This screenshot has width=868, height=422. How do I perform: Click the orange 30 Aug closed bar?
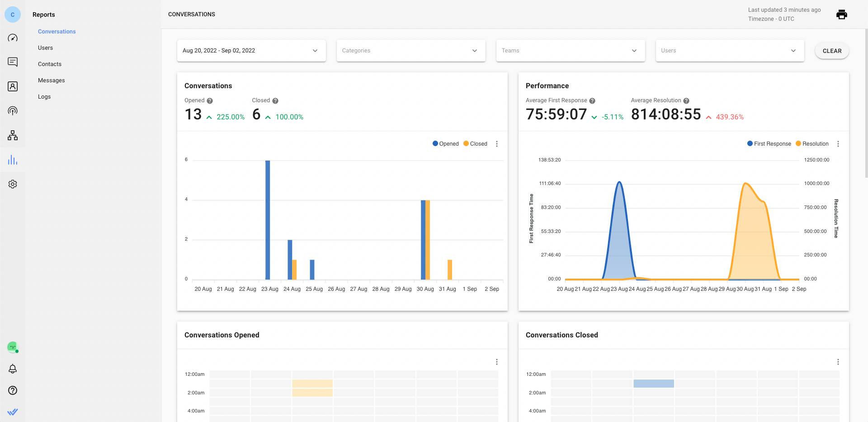[428, 240]
